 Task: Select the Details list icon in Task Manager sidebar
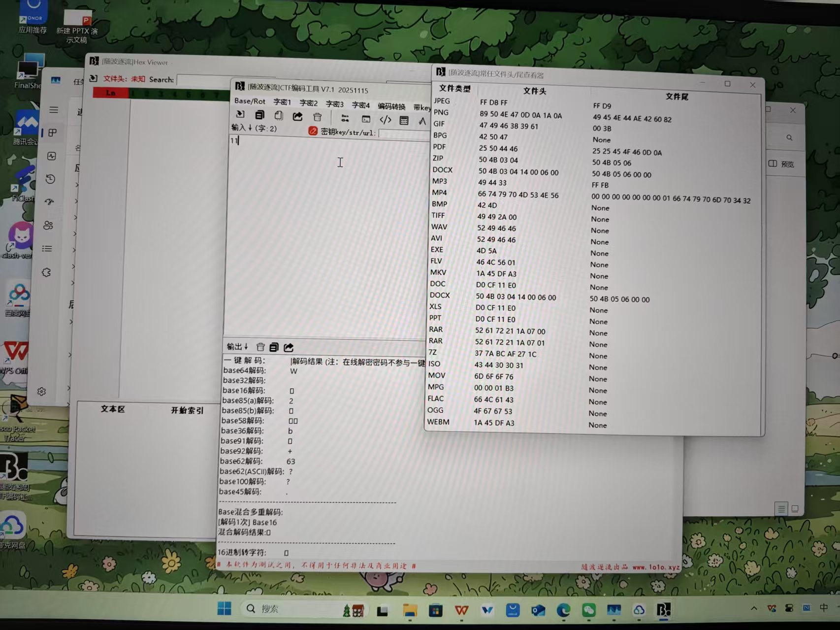pos(47,249)
